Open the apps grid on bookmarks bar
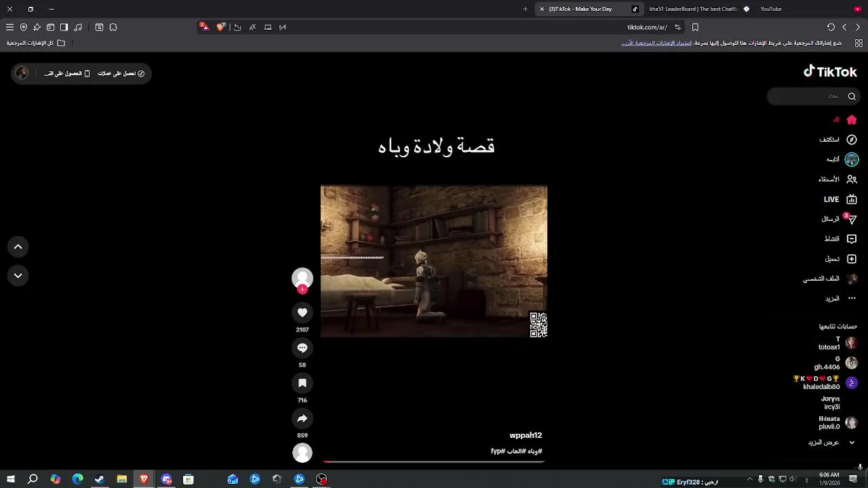Screen dimensions: 868x488 tap(859, 43)
